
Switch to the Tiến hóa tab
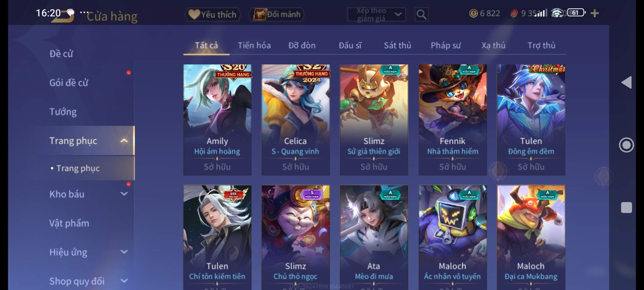254,45
